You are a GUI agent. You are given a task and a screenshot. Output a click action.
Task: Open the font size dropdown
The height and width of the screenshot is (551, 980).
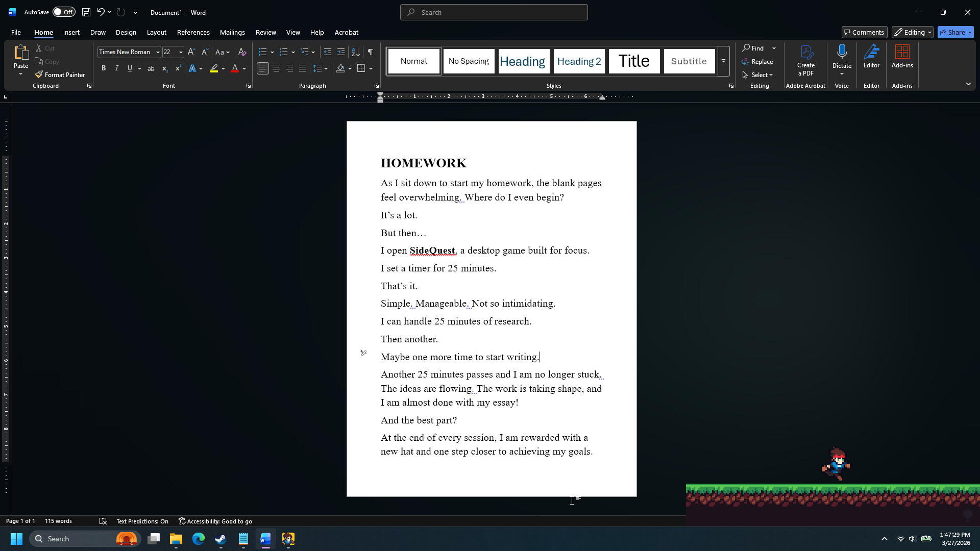click(x=180, y=52)
